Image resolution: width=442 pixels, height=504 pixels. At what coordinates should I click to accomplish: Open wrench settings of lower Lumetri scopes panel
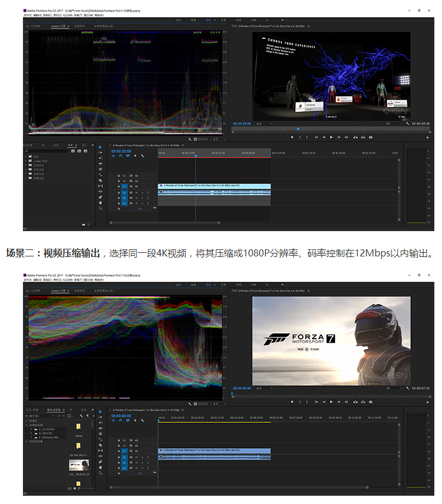coord(190,403)
